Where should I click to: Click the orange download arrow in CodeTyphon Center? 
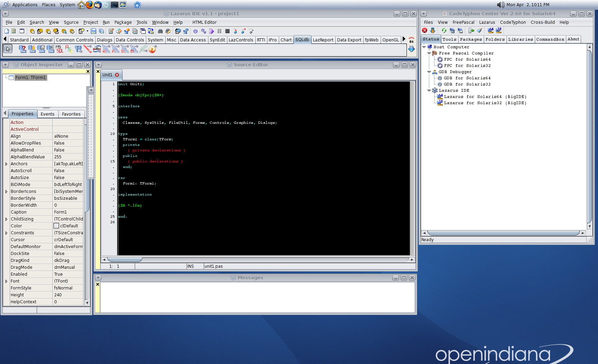[x=433, y=30]
